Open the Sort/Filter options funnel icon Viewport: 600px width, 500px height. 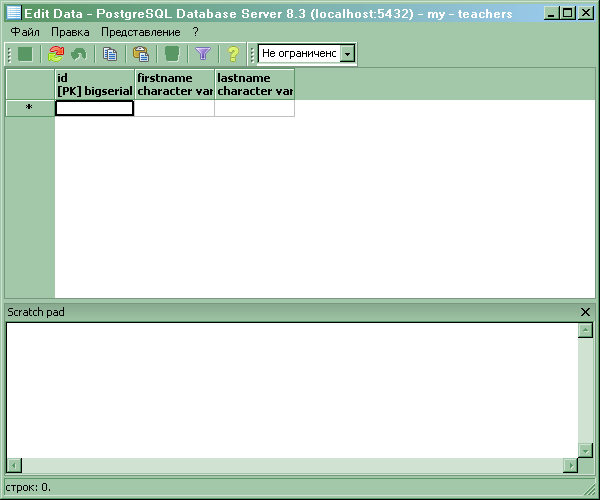(x=203, y=54)
